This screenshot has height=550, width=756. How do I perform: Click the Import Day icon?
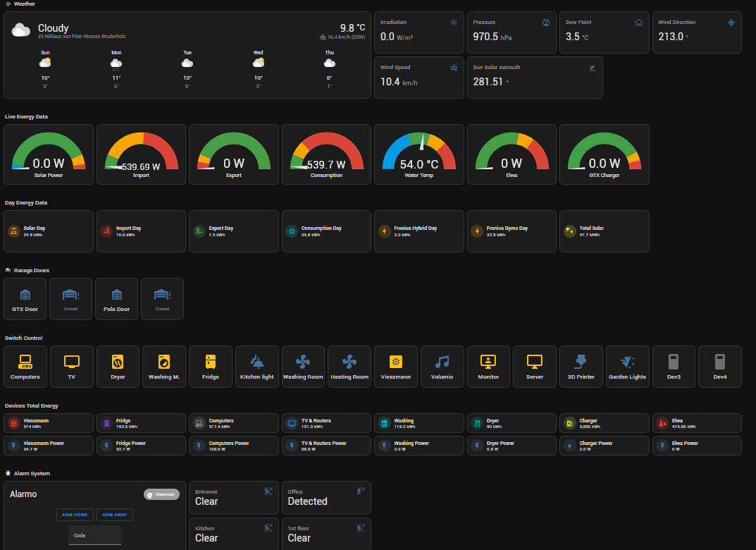tap(106, 231)
